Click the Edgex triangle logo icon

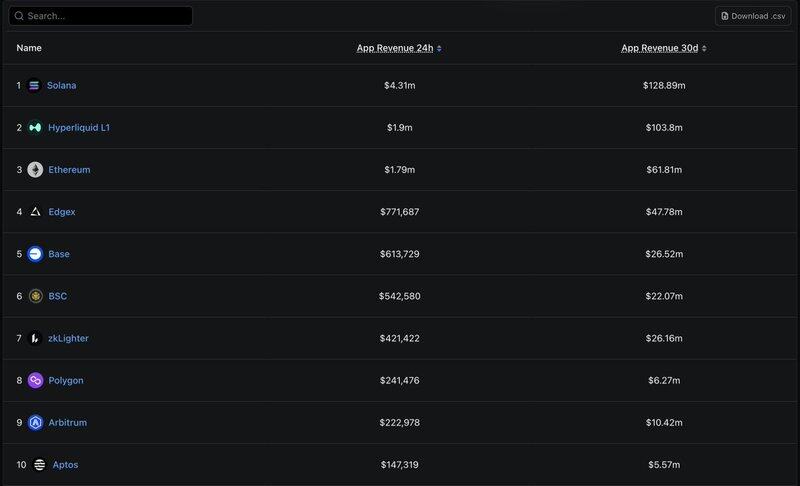point(35,212)
